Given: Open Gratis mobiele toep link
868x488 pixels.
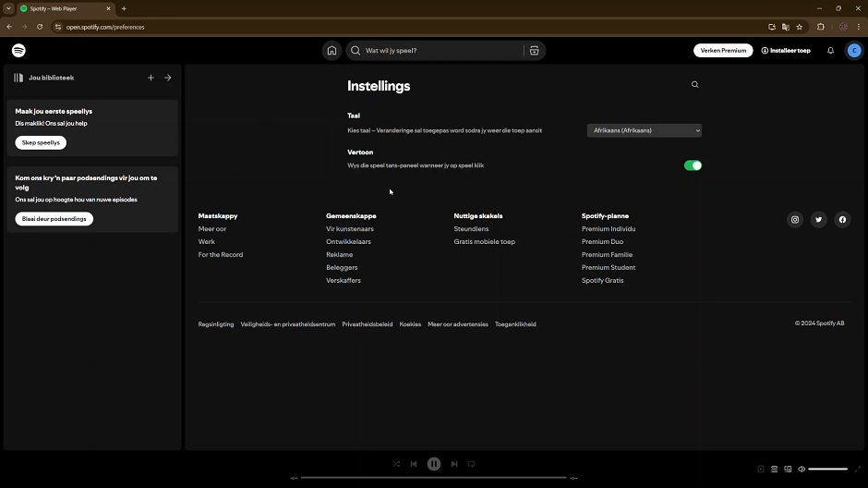Looking at the screenshot, I should 485,241.
